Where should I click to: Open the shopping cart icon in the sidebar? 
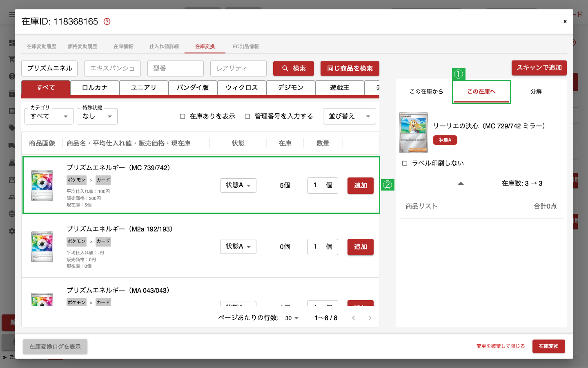point(12,59)
